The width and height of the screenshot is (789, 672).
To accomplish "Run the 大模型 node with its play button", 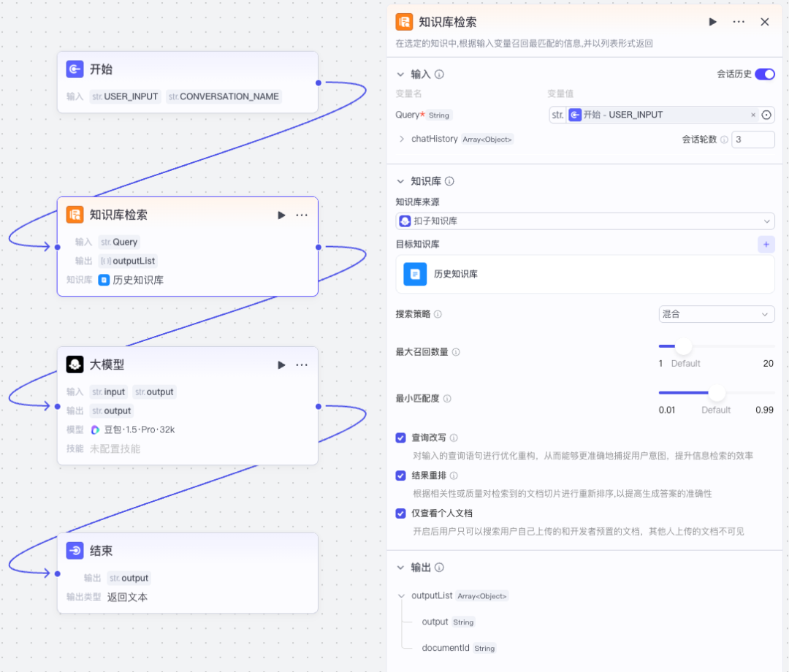I will 281,364.
